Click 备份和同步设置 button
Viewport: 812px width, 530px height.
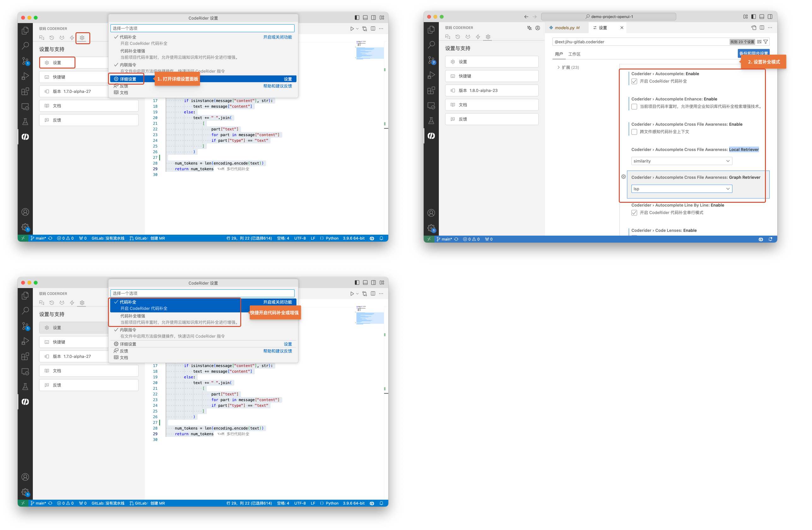coord(753,53)
